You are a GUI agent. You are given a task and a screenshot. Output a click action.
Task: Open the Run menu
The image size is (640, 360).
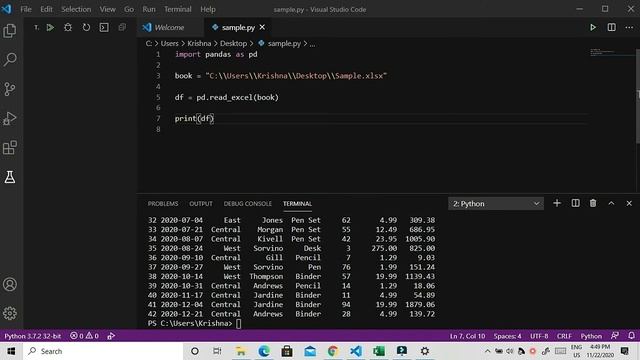click(x=149, y=9)
